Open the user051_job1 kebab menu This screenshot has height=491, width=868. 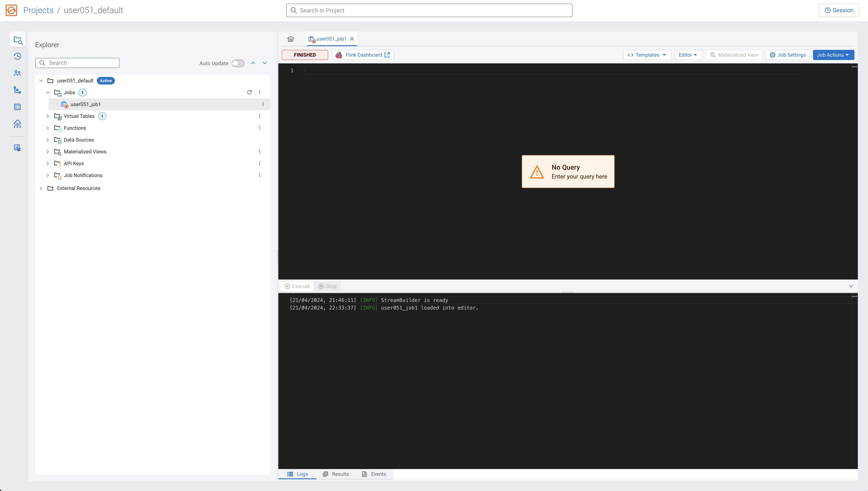click(x=263, y=104)
